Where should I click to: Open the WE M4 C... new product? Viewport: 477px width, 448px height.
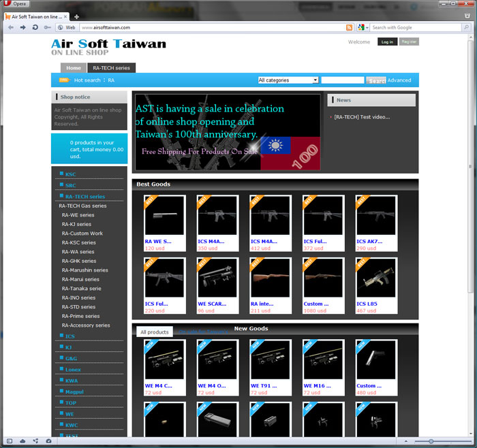coord(165,368)
